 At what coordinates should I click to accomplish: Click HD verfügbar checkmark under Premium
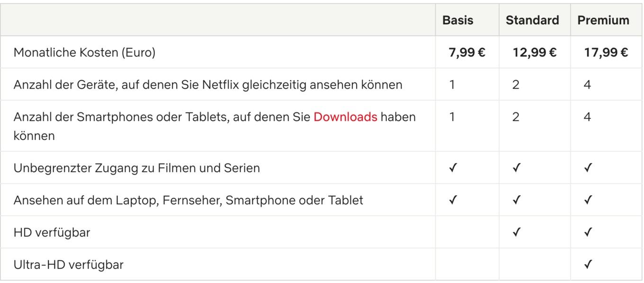(588, 232)
